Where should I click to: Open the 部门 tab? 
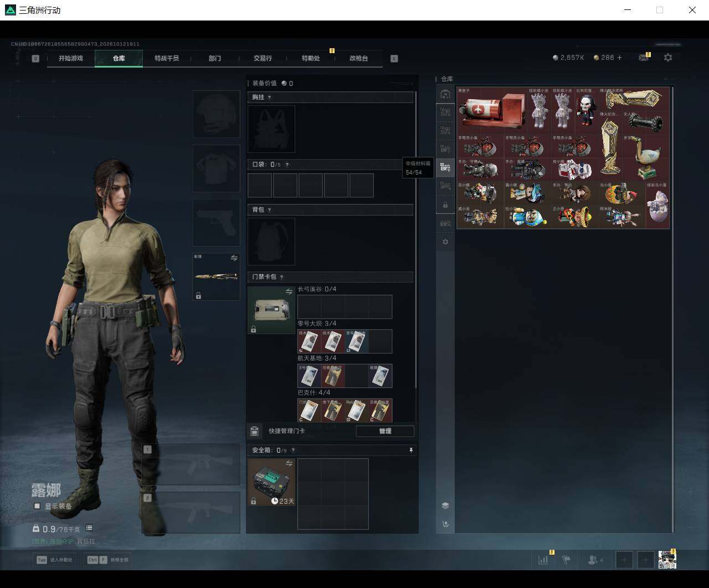click(x=215, y=58)
